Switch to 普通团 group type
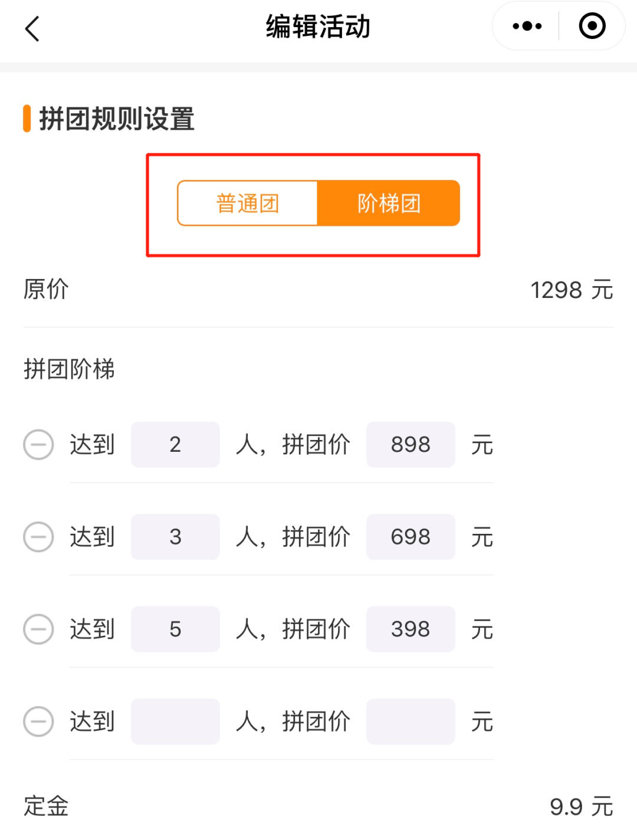Viewport: 637px width, 840px height. coord(248,204)
